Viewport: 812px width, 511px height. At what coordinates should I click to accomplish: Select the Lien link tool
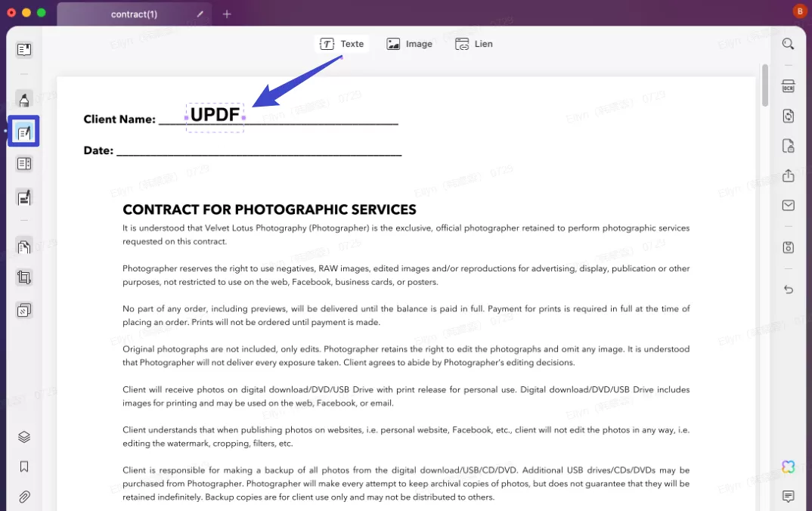(x=473, y=44)
